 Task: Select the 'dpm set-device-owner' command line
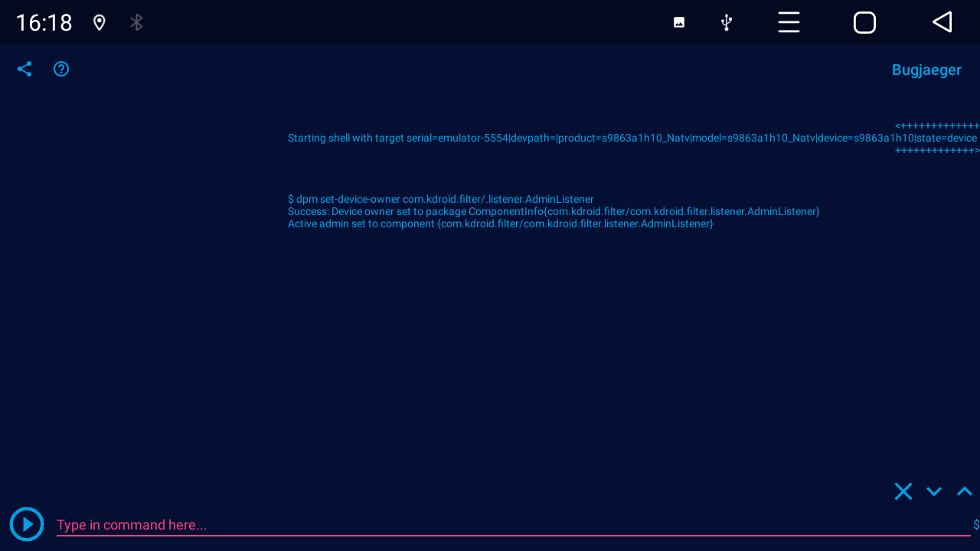tap(440, 199)
